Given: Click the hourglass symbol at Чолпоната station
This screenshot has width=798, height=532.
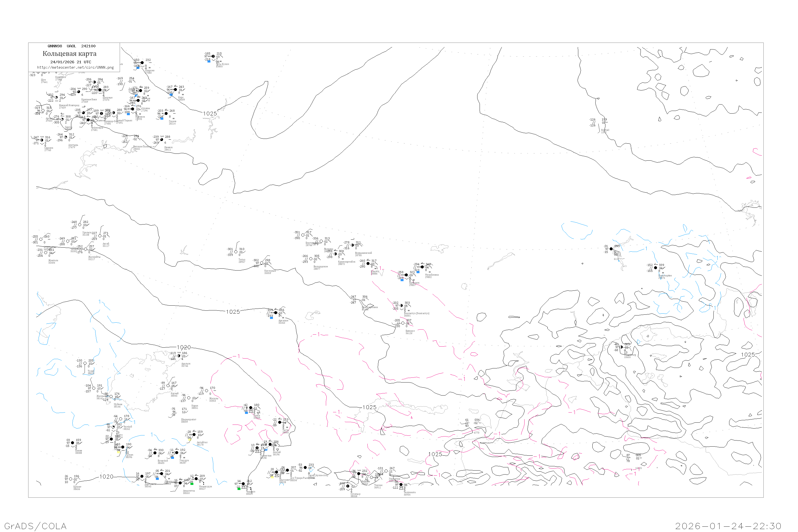Looking at the screenshot, I should click(x=401, y=488).
